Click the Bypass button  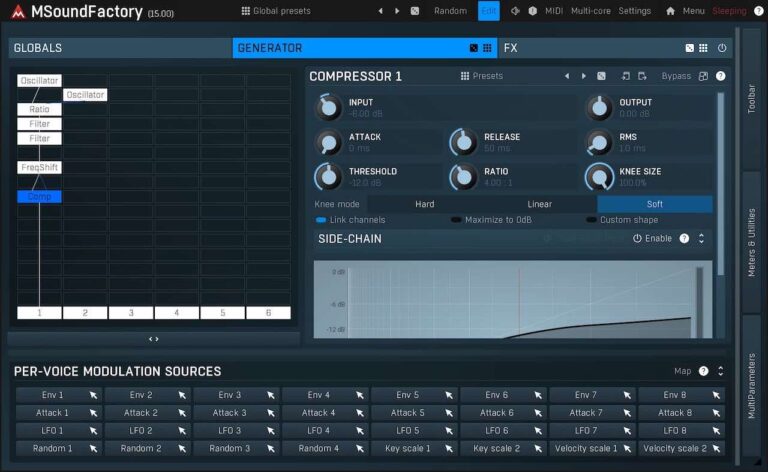point(676,76)
